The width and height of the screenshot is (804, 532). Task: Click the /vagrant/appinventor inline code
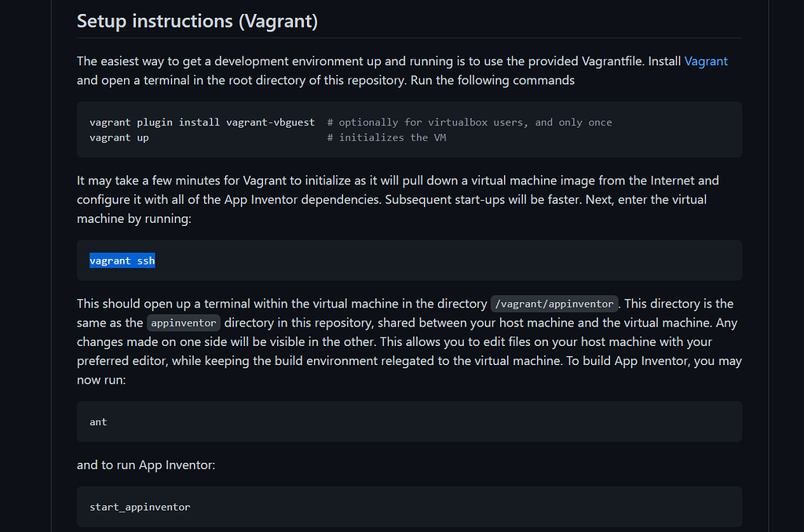click(x=554, y=304)
